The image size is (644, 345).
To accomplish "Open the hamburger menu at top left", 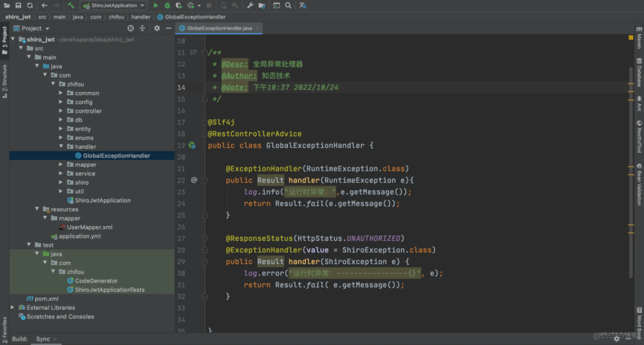I will pyautogui.click(x=6, y=5).
